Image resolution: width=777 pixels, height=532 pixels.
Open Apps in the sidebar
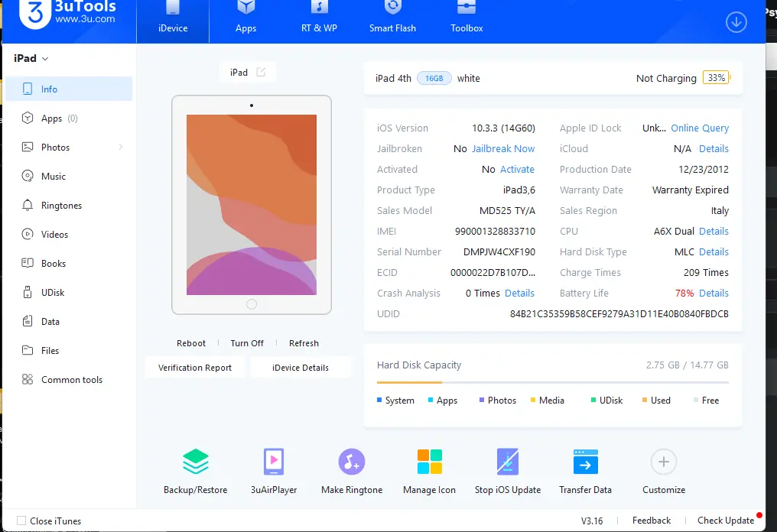[69, 118]
